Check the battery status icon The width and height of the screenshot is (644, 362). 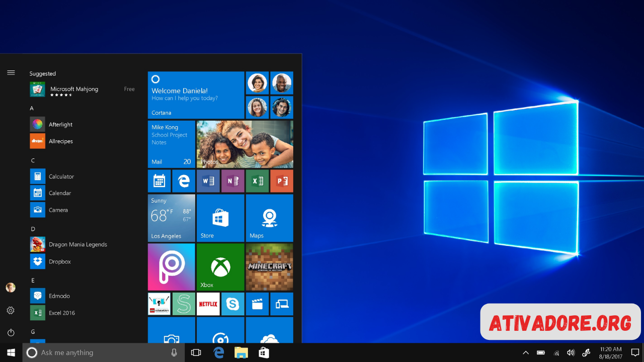(x=541, y=352)
